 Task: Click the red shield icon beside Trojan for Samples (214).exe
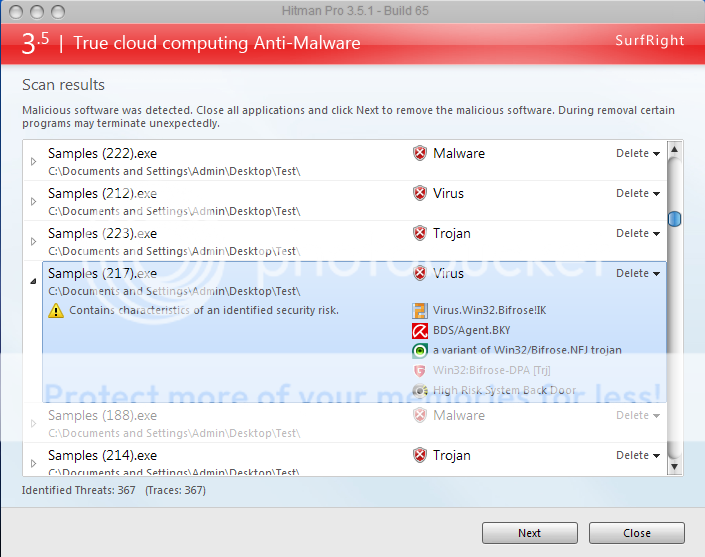click(420, 455)
